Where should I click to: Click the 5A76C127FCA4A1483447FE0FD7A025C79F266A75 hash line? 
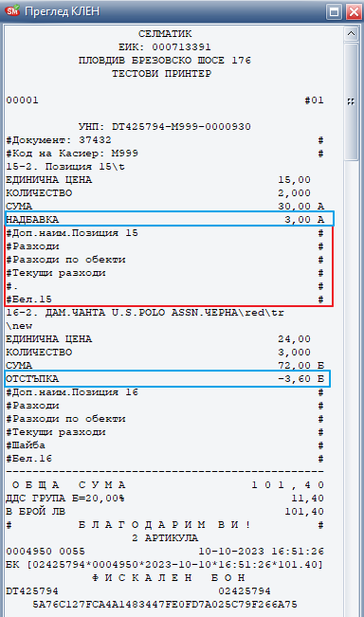pyautogui.click(x=165, y=605)
